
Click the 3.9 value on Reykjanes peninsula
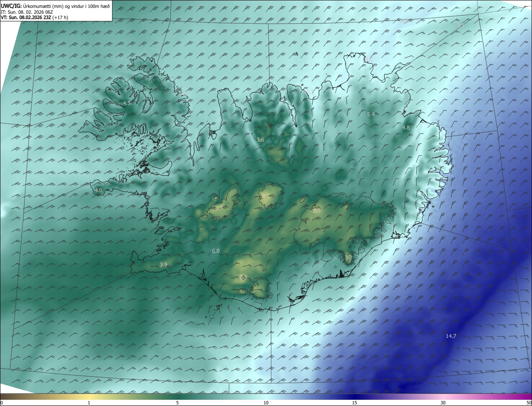coord(163,265)
